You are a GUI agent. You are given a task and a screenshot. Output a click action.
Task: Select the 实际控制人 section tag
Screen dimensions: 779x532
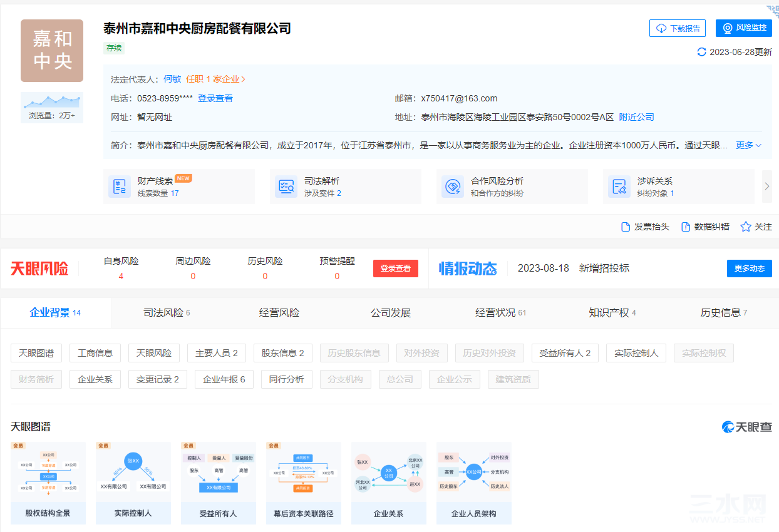point(636,353)
